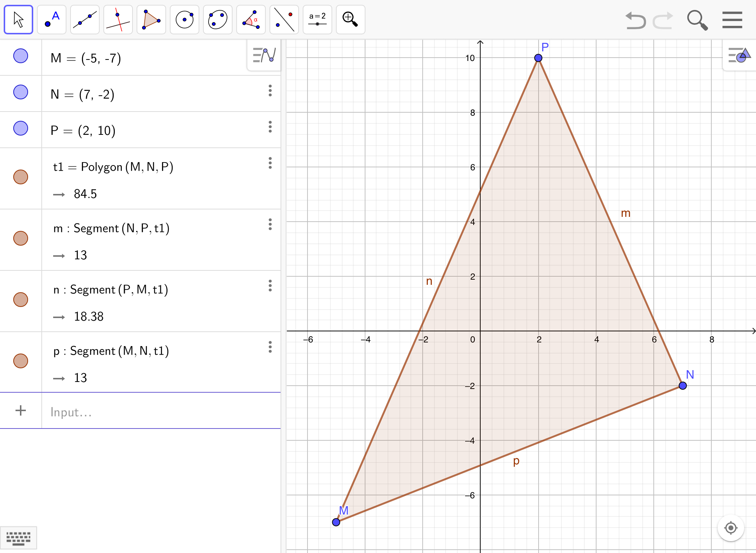Open the Algebra view style bar
756x553 pixels.
click(264, 55)
